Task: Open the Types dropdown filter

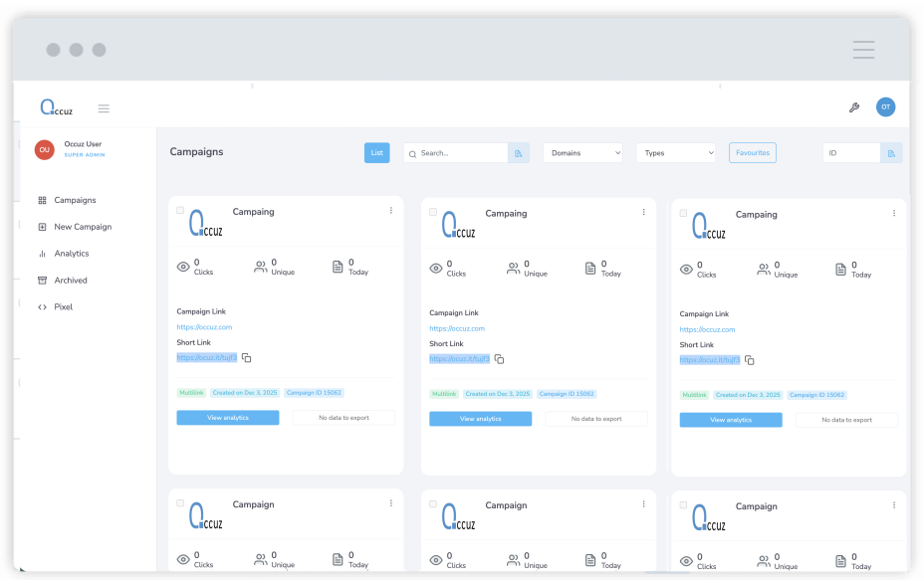Action: pos(677,153)
